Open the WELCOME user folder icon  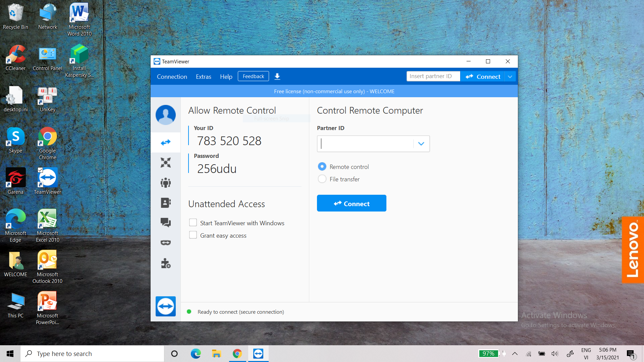pyautogui.click(x=15, y=264)
